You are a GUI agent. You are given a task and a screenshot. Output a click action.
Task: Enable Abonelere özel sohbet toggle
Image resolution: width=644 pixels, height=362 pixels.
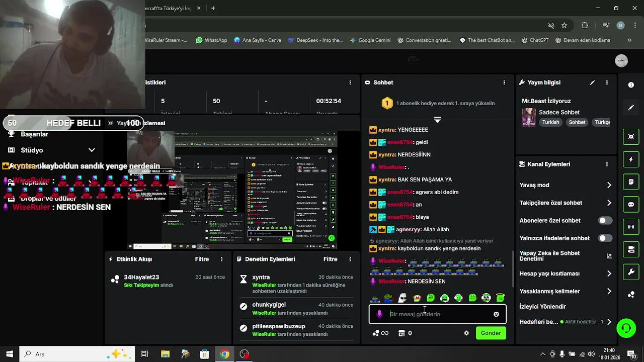click(605, 221)
